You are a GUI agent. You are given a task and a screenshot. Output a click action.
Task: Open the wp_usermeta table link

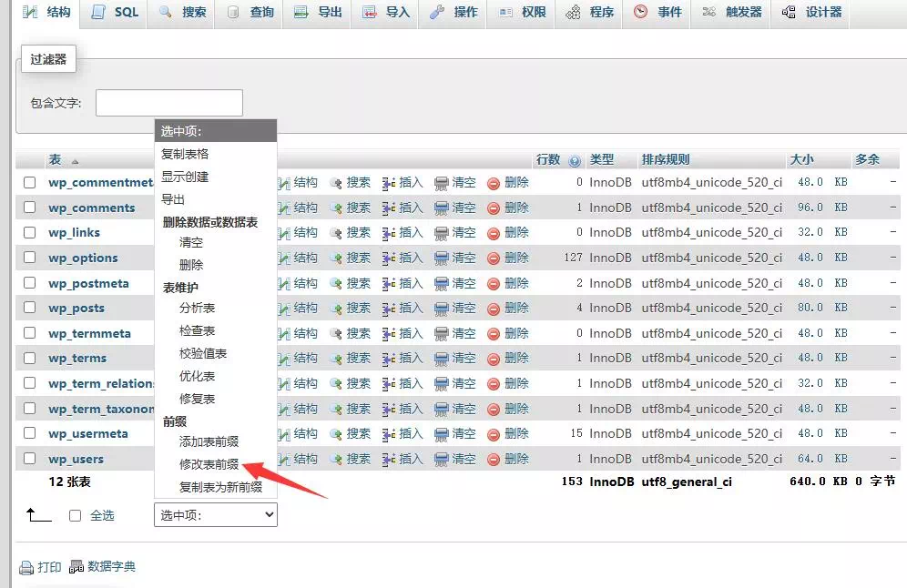click(88, 433)
